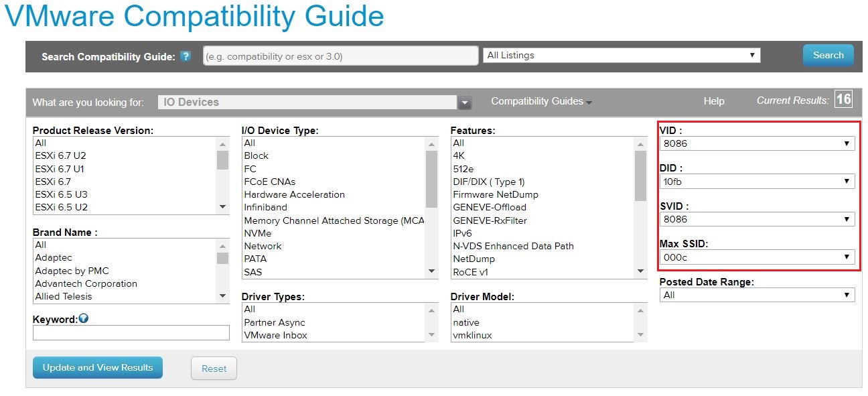Image resolution: width=868 pixels, height=396 pixels.
Task: Click the Keyword help question mark icon
Action: (x=84, y=319)
